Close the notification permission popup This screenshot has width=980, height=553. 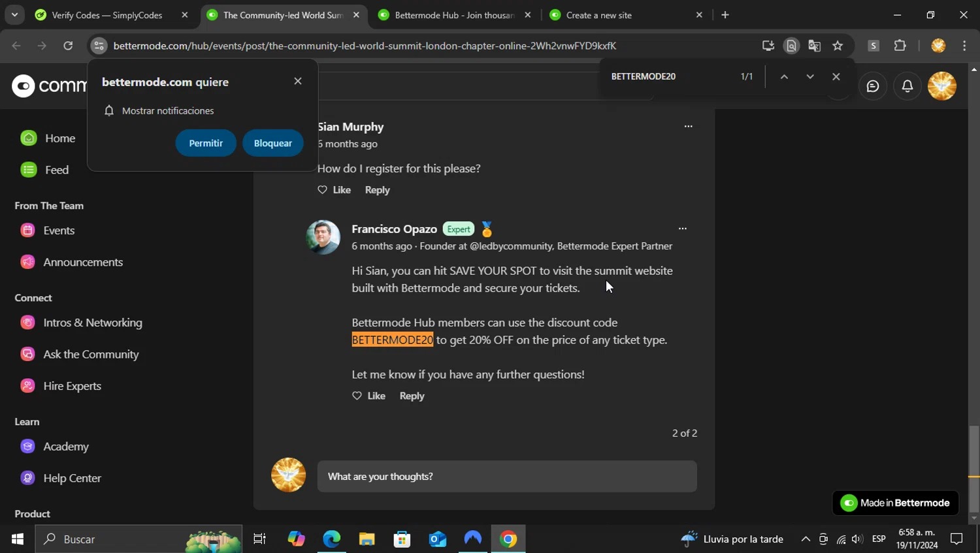coord(298,81)
